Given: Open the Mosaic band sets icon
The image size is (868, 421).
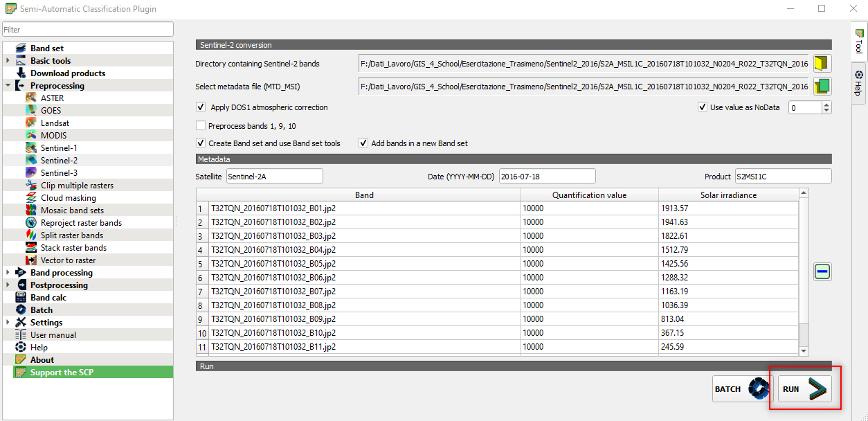Looking at the screenshot, I should click(x=30, y=210).
